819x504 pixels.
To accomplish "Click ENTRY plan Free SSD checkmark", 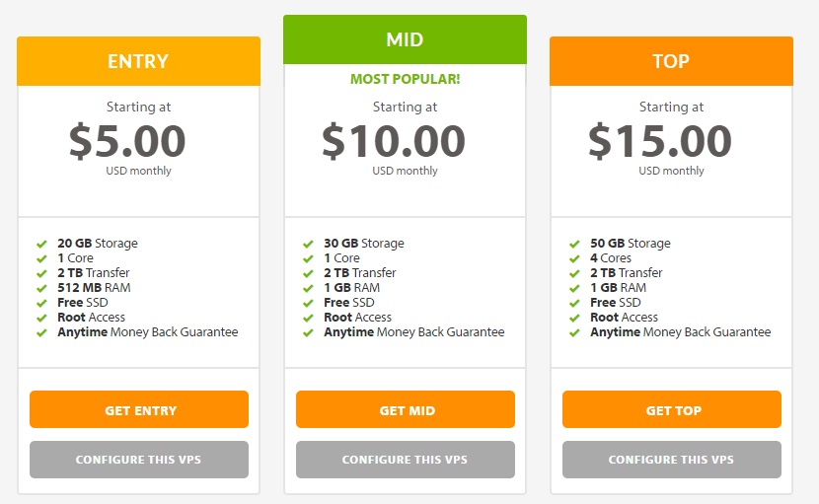I will tap(41, 303).
